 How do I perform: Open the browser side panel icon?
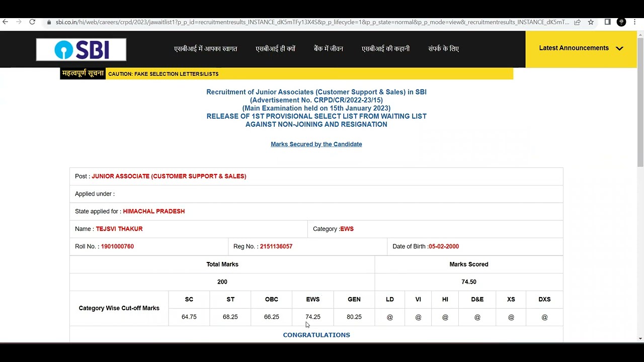tap(608, 22)
